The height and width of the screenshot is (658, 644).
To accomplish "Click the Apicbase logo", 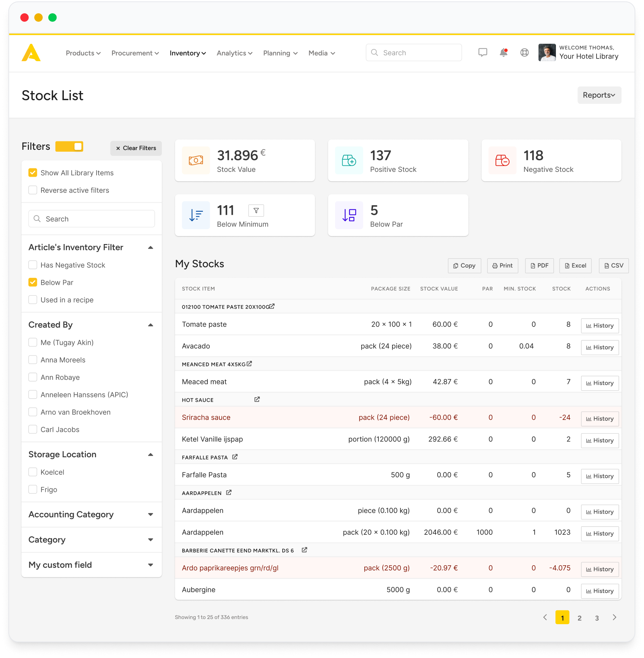I will click(x=31, y=52).
